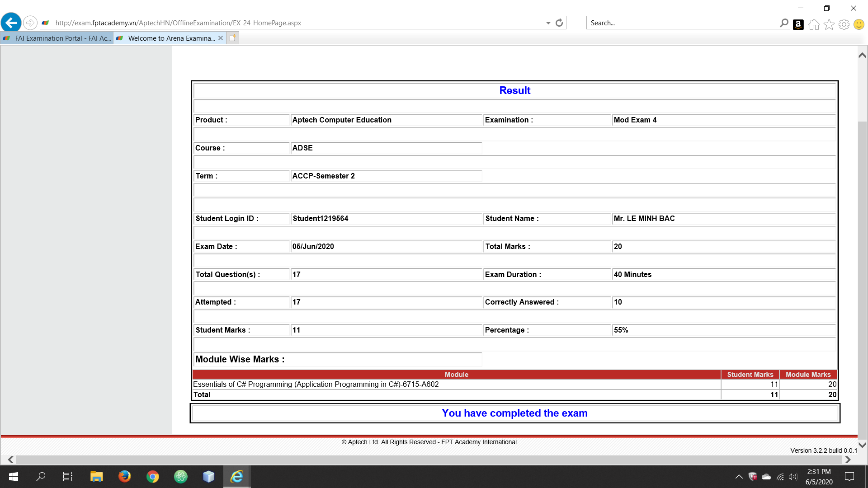The height and width of the screenshot is (488, 868).
Task: Click the browser Forward arrow button
Action: (30, 23)
